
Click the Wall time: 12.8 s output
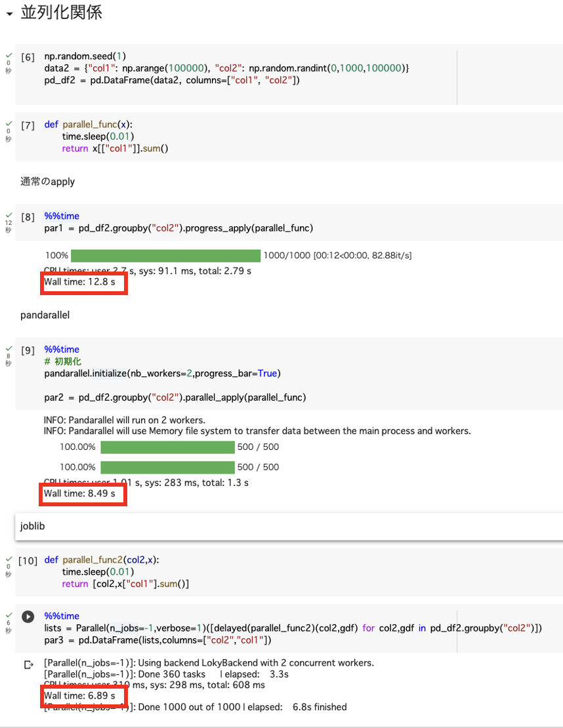[79, 282]
